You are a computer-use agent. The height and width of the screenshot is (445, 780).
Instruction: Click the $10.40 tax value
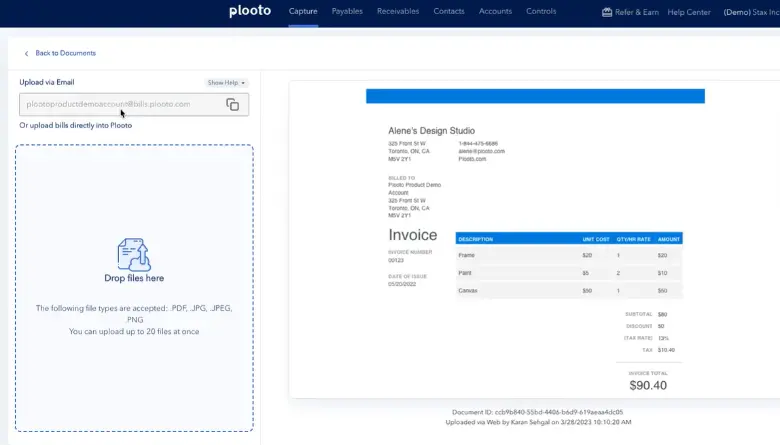tap(666, 350)
